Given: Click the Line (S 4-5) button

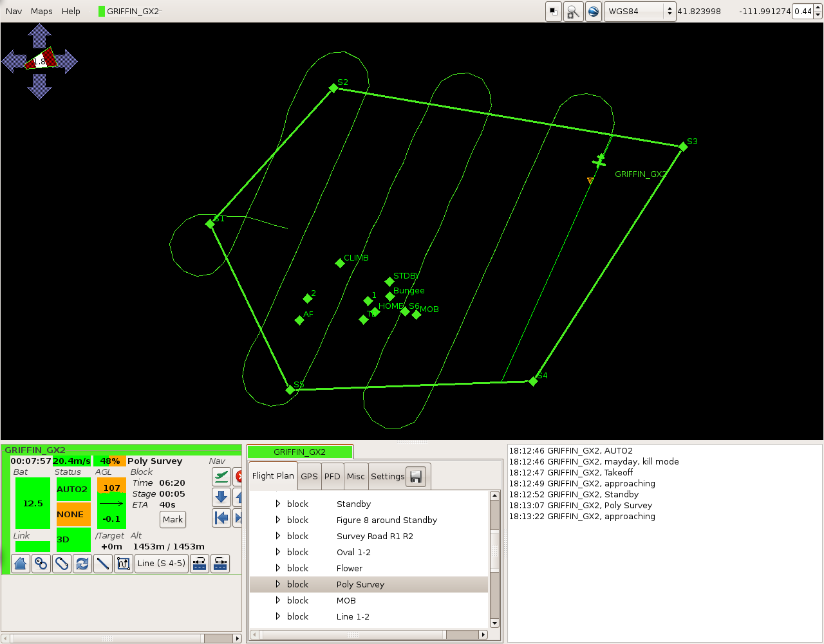Looking at the screenshot, I should 162,564.
